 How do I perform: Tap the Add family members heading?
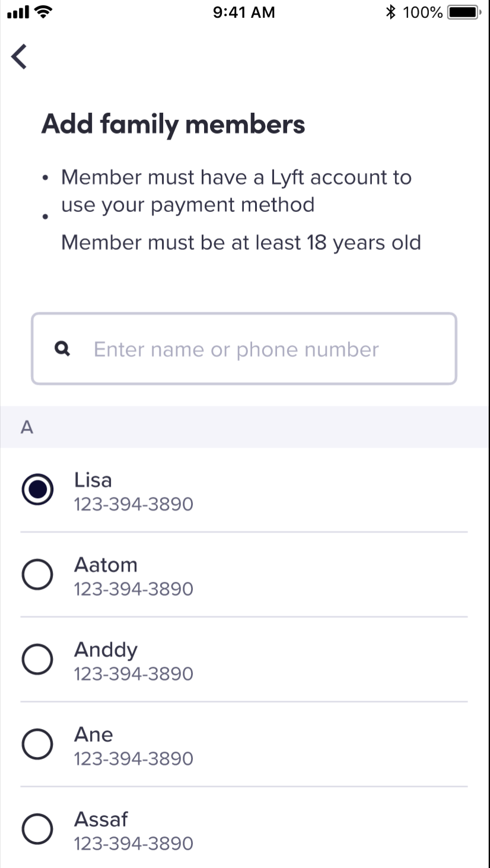point(173,125)
